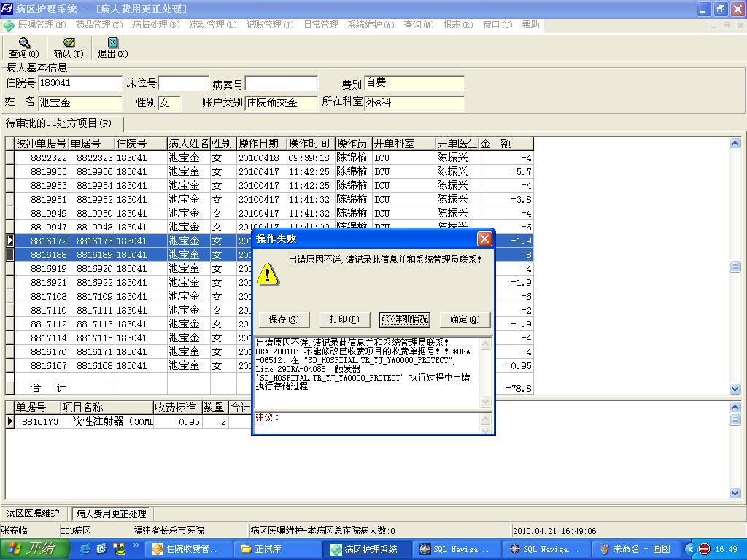Open the Windows 开始 start button
Screen dimensions: 747x560
click(x=34, y=549)
